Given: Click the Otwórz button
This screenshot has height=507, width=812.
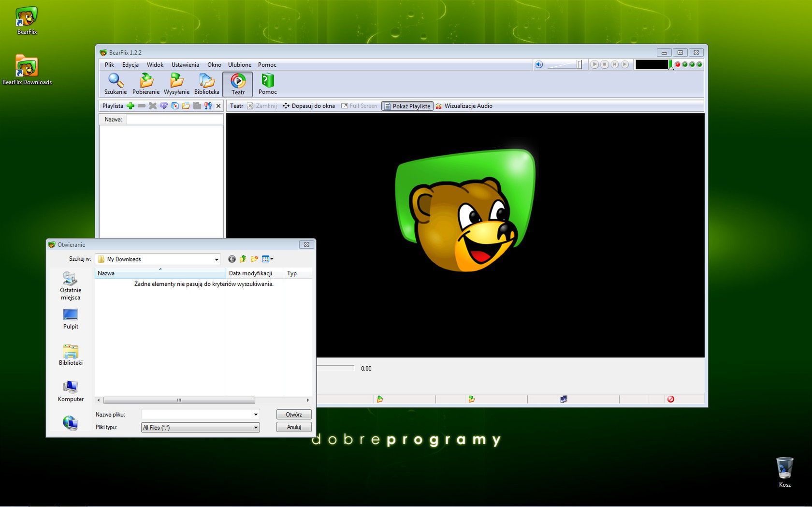Looking at the screenshot, I should [294, 415].
